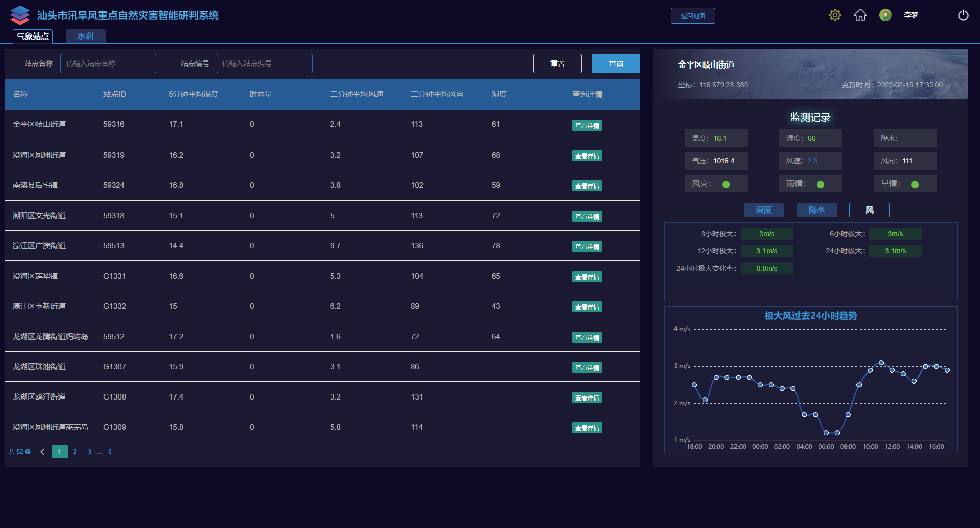Go to home via house icon

point(860,15)
